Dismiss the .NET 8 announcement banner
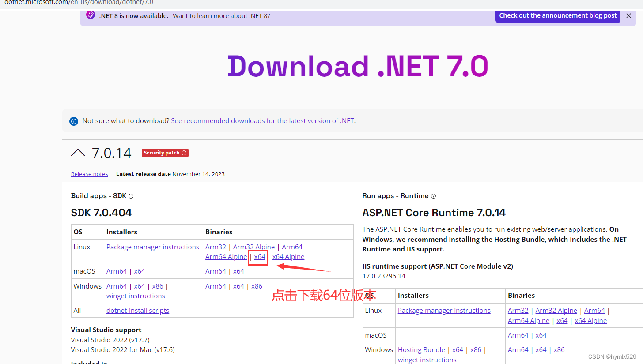 click(x=628, y=16)
